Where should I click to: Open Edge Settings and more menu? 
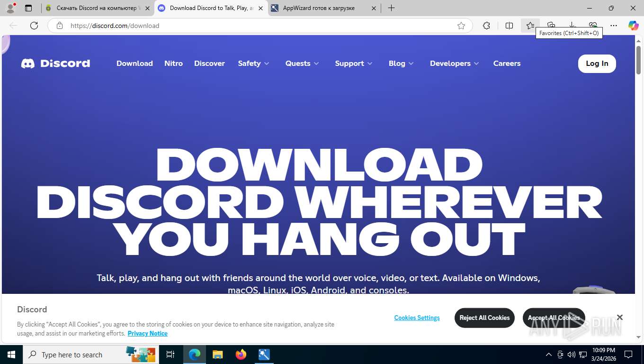614,26
